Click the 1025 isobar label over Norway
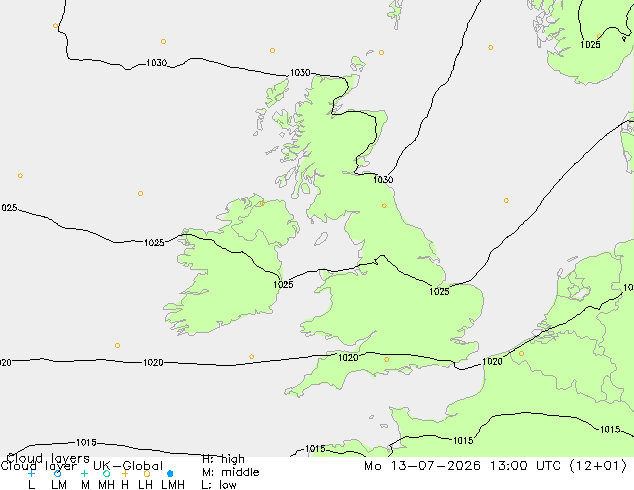The image size is (634, 490). click(590, 44)
